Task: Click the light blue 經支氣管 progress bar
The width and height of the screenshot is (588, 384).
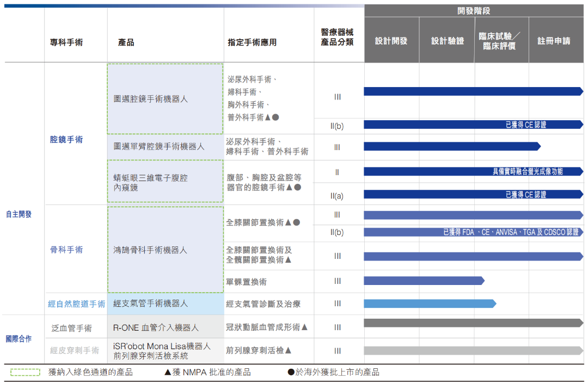Action: pyautogui.click(x=429, y=304)
